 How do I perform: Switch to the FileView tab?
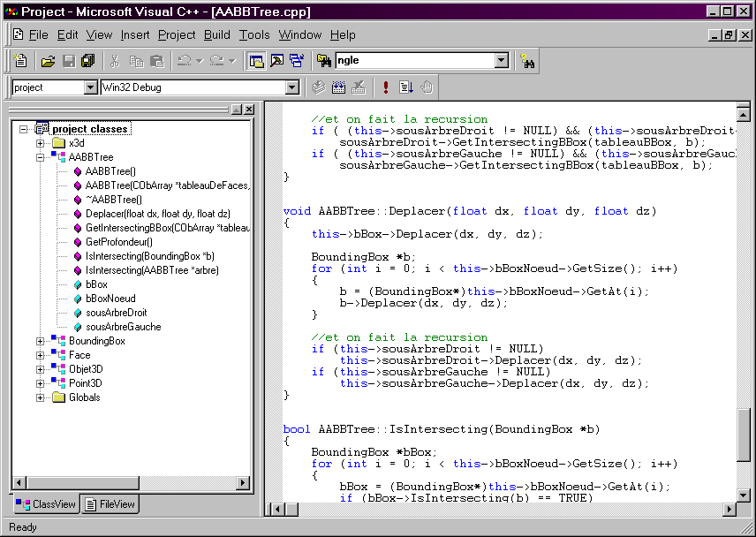click(110, 504)
